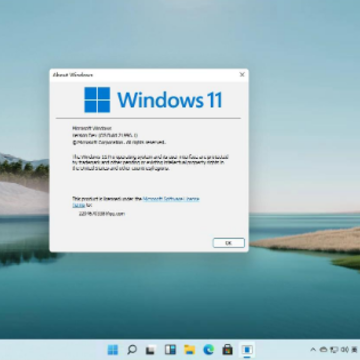Open Task View from the taskbar
This screenshot has width=360, height=360.
pyautogui.click(x=151, y=350)
